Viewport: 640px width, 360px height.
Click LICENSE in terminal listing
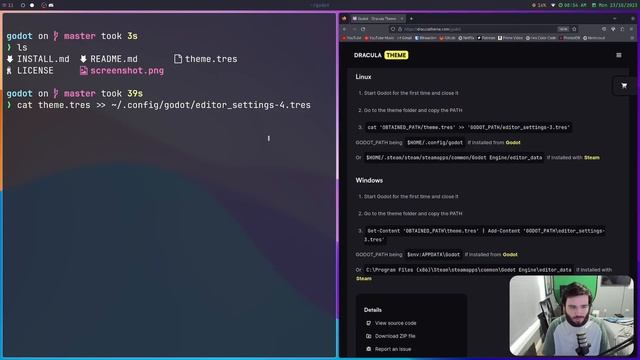pyautogui.click(x=30, y=71)
